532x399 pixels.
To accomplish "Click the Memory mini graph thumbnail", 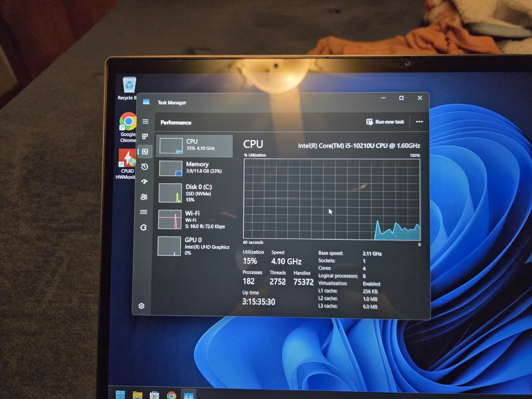I will pos(171,168).
